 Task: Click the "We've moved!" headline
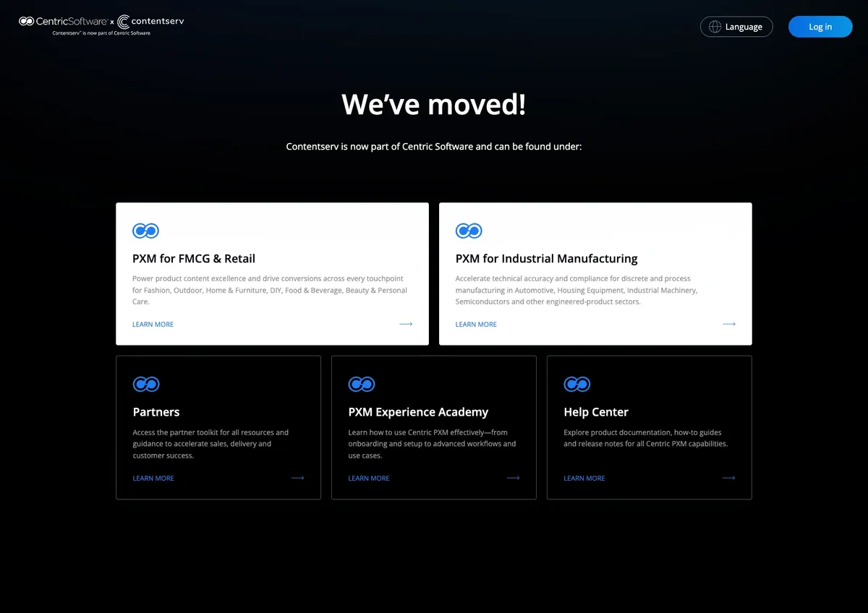click(434, 104)
